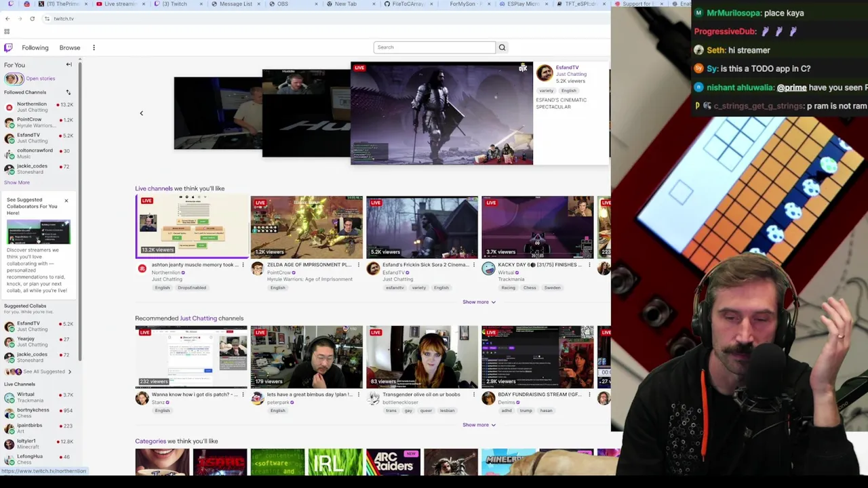868x488 pixels.
Task: Open the featured EsfandTV stream video
Action: pyautogui.click(x=441, y=113)
